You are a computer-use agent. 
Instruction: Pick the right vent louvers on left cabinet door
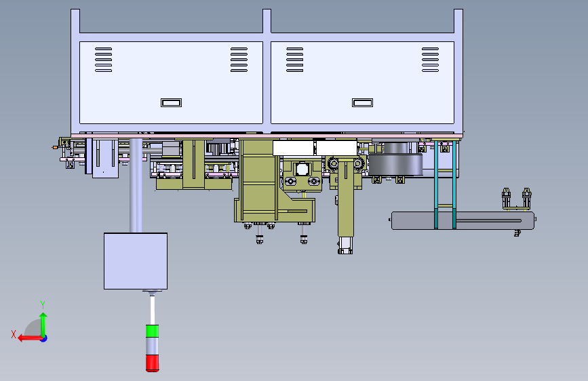239,60
